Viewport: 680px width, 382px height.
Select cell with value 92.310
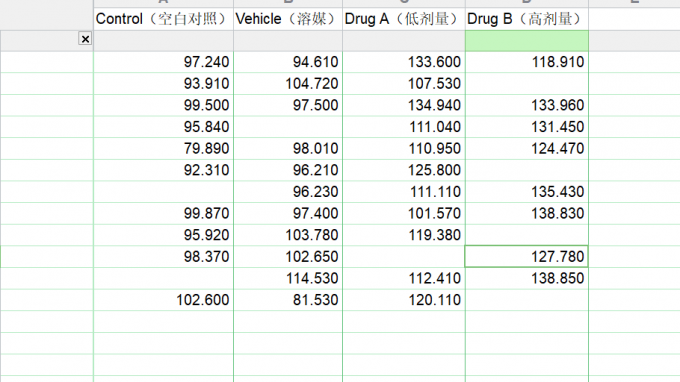tap(163, 170)
